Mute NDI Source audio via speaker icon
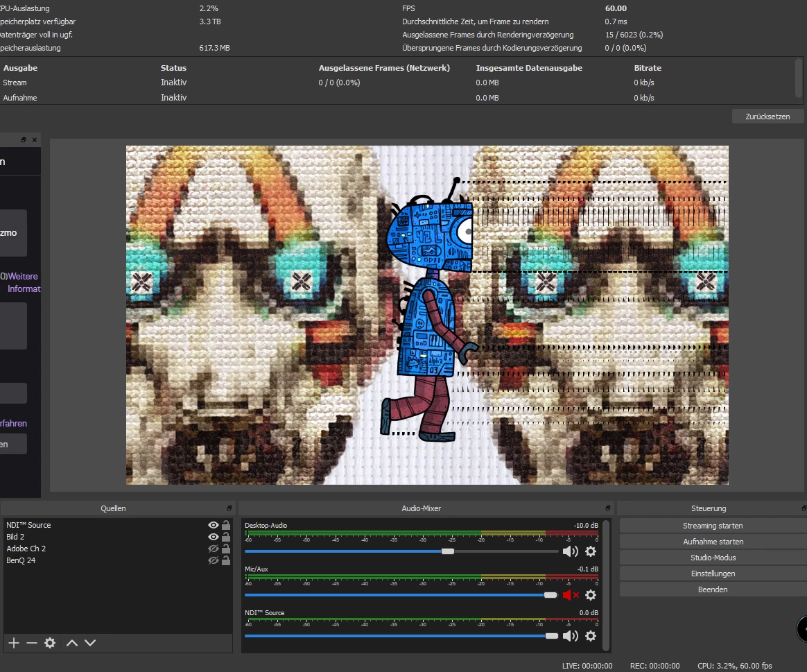This screenshot has height=672, width=807. [x=571, y=636]
